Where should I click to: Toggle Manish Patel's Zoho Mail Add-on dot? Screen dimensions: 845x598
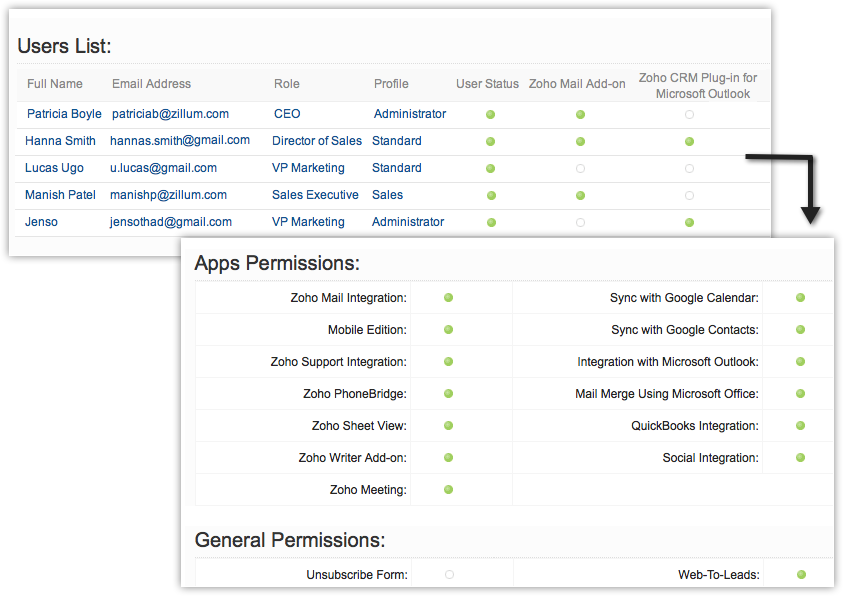[580, 196]
